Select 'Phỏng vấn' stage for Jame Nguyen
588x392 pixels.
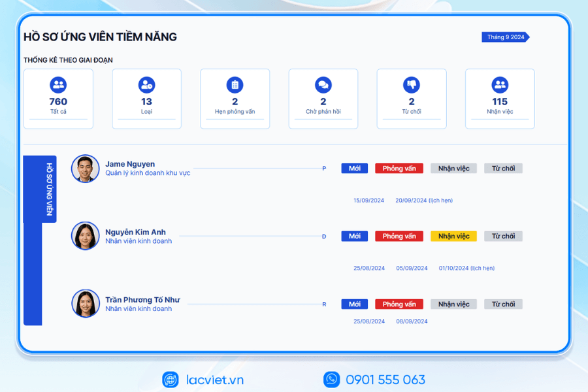(399, 169)
